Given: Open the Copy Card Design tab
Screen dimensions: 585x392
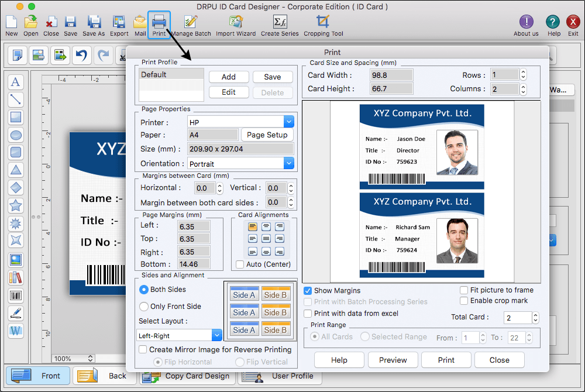Looking at the screenshot, I should 188,377.
